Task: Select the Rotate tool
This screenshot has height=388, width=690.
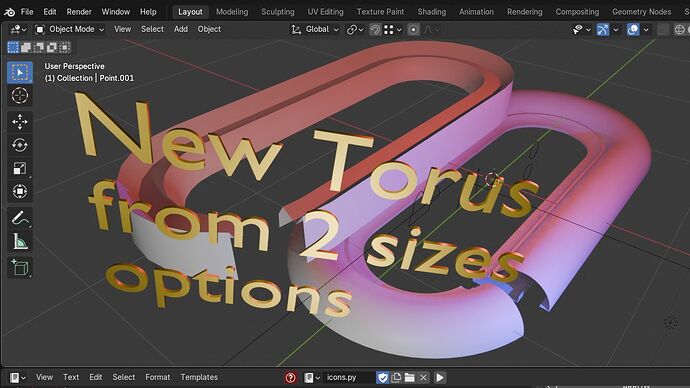Action: [x=20, y=145]
